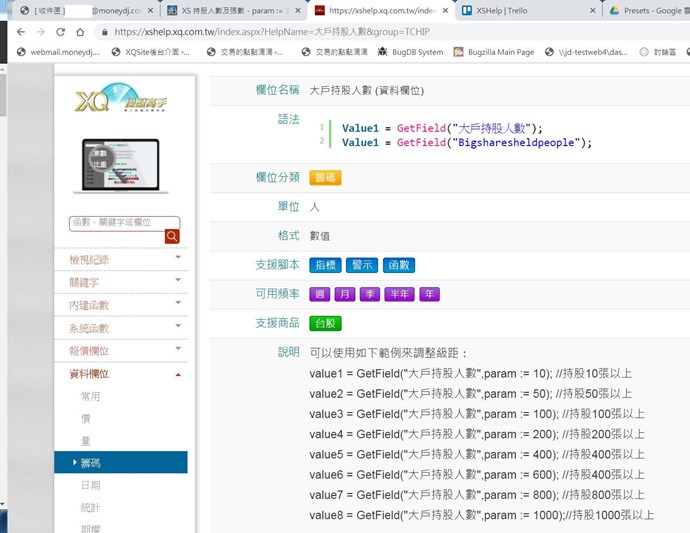Click the XQ logo in the sidebar
Viewport: 690px width, 533px height.
point(120,101)
